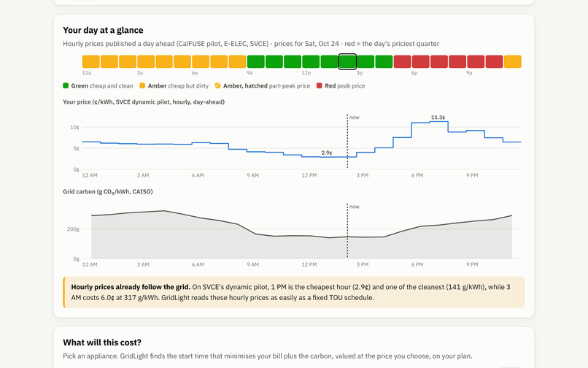Click the 2.9¢ lowest price label
This screenshot has height=368, width=588.
327,153
